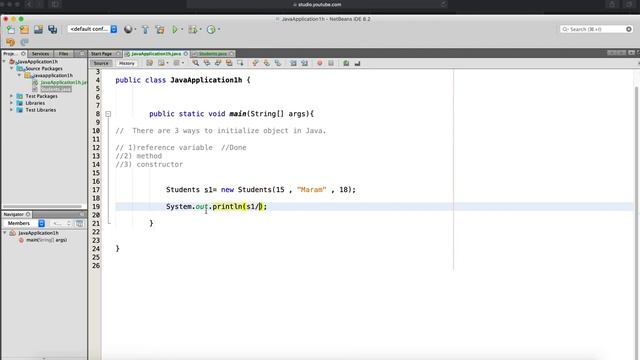This screenshot has width=640, height=360.
Task: Click the Stop Macro Recording icon
Action: pos(331,63)
